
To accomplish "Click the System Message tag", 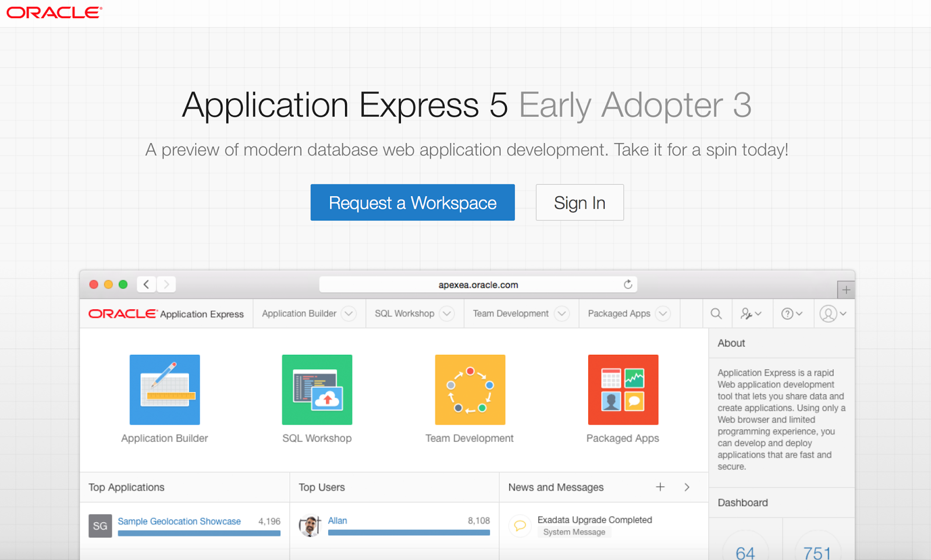I will coord(574,532).
